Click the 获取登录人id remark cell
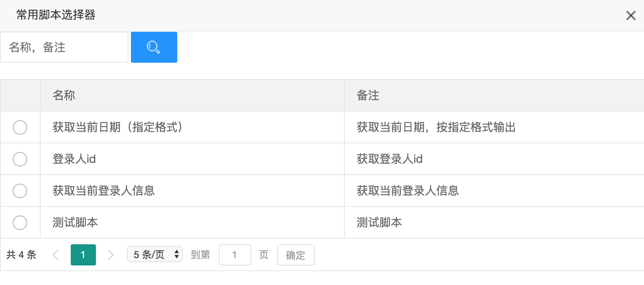The height and width of the screenshot is (285, 644). (389, 159)
